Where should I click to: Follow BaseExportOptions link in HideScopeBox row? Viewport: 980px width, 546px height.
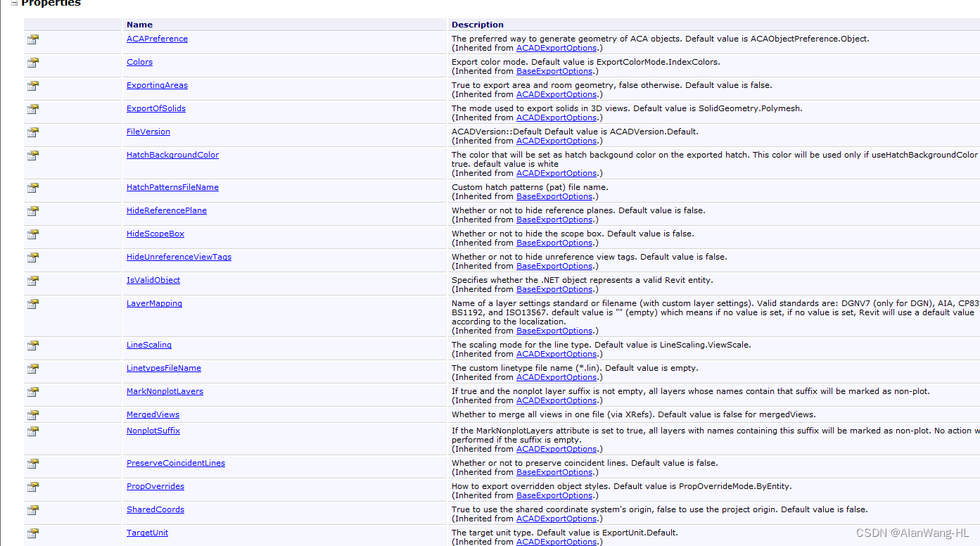coord(554,243)
